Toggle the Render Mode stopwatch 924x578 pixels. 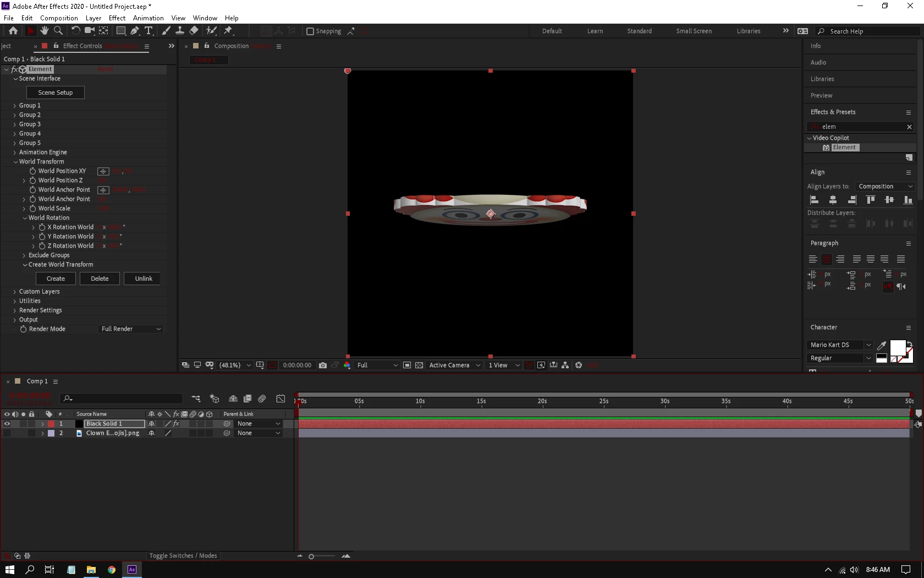(24, 329)
